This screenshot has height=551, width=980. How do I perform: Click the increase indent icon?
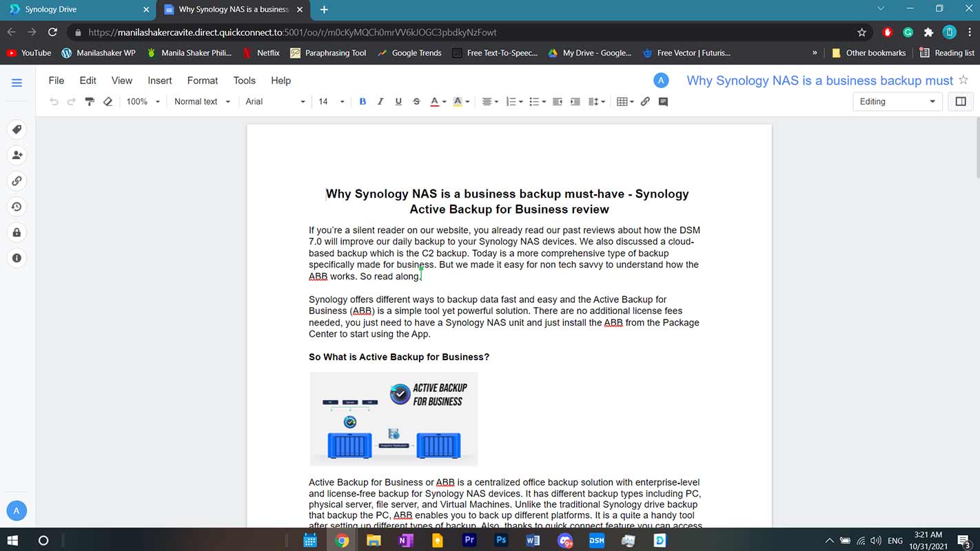click(x=575, y=102)
